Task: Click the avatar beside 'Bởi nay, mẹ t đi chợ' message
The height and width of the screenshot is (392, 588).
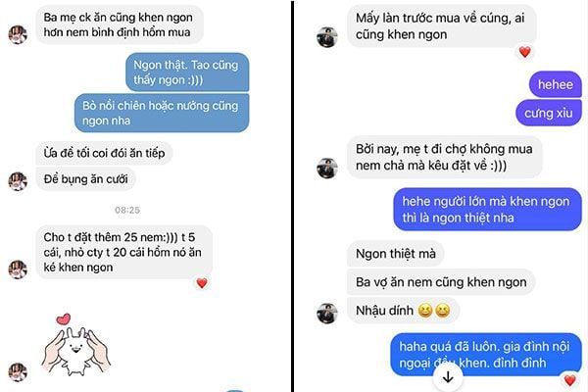Action: [x=327, y=168]
